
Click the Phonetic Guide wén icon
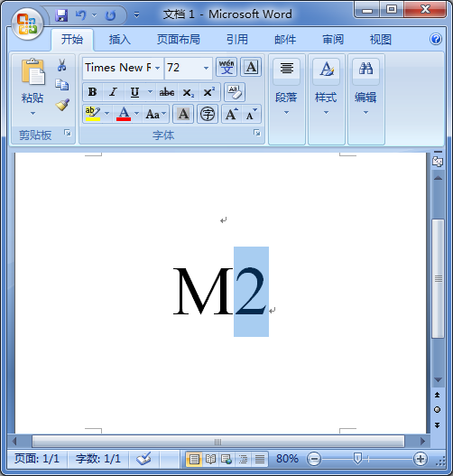click(226, 67)
